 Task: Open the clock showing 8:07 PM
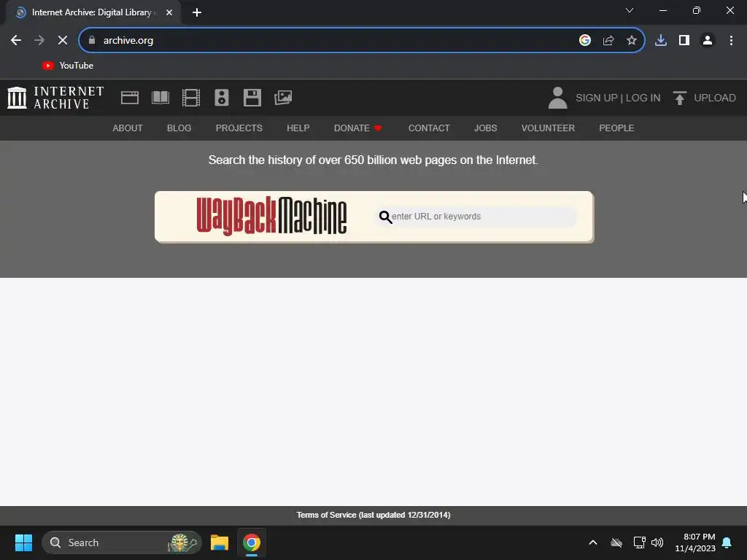695,542
